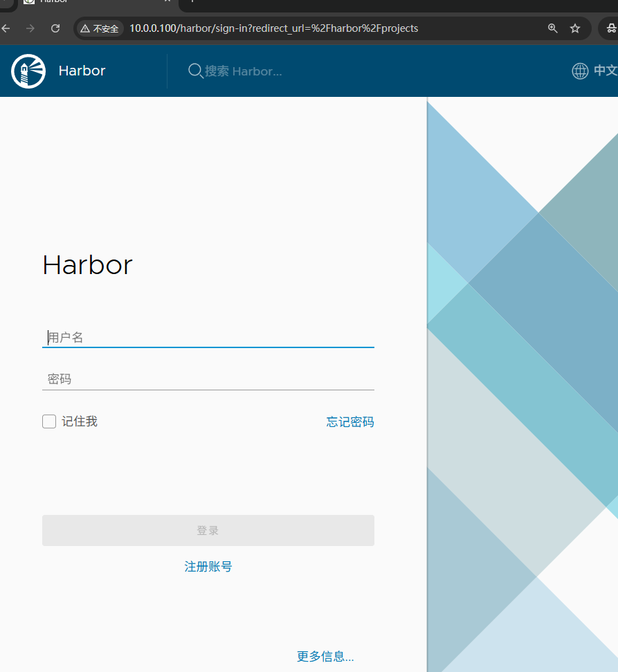Click the Harbor header brand text
The width and height of the screenshot is (618, 672).
(82, 71)
